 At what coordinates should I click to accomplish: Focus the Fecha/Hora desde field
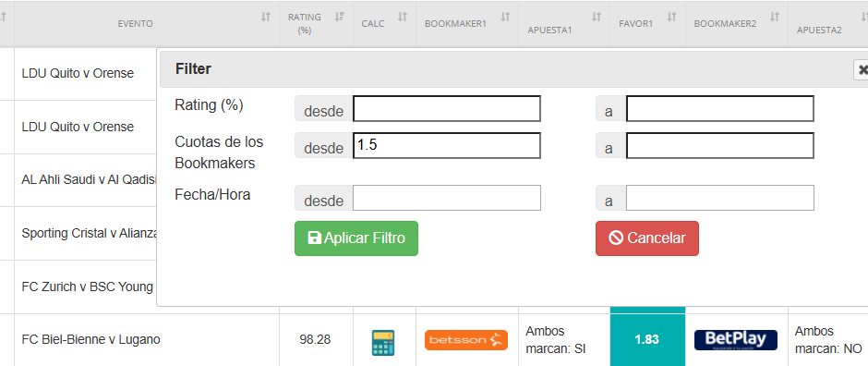click(447, 198)
